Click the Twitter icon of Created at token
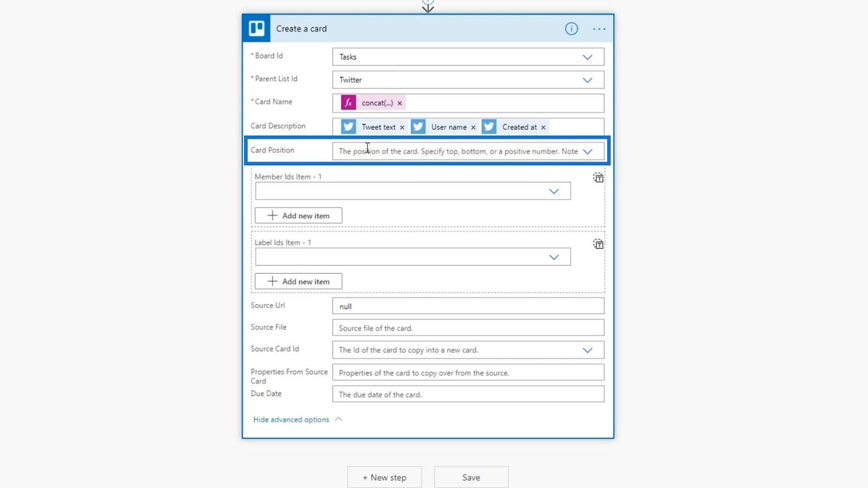The height and width of the screenshot is (488, 868). pos(489,127)
